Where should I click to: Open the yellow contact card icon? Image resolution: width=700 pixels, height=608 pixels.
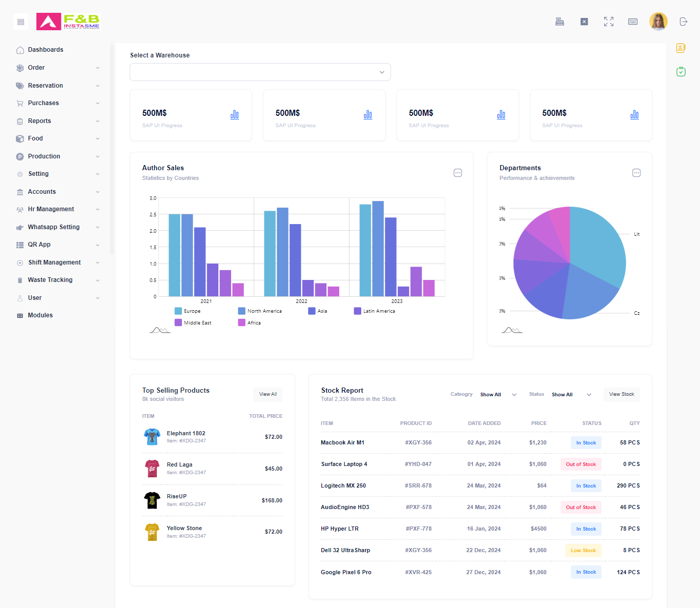[681, 48]
